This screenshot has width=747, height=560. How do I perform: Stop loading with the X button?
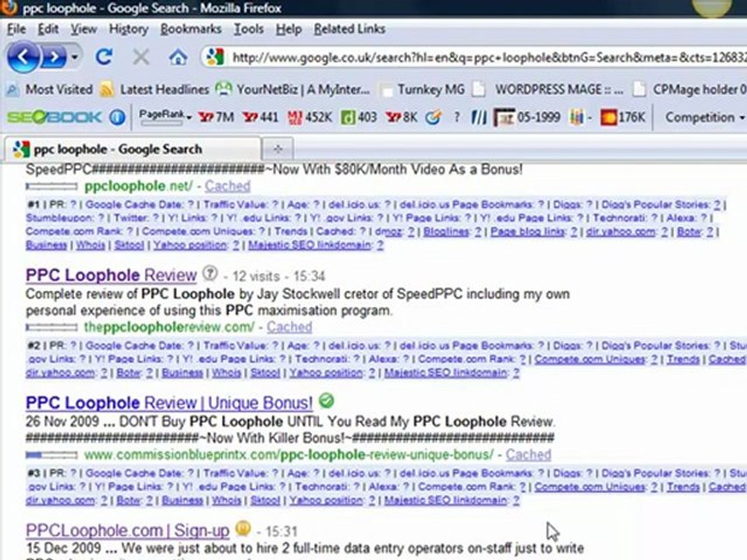coord(141,58)
